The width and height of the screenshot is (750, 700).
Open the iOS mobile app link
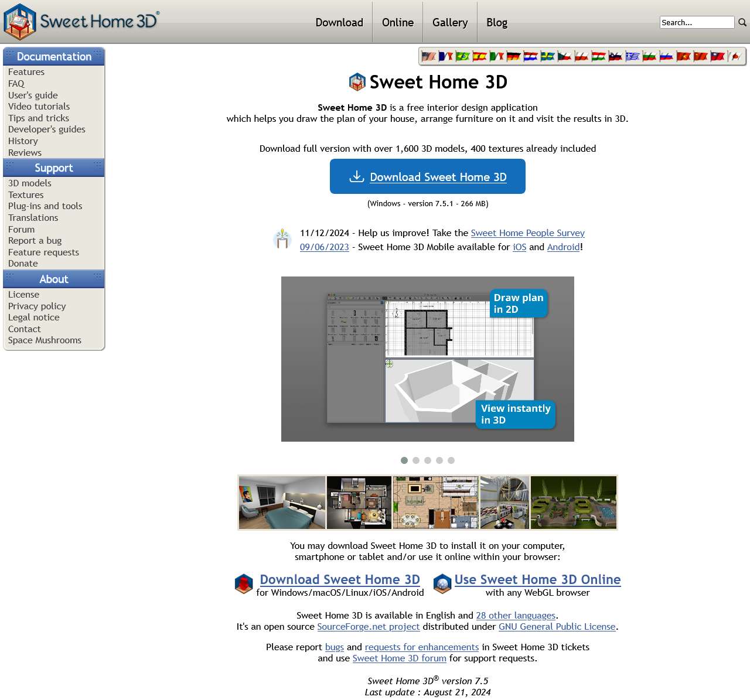click(x=520, y=247)
